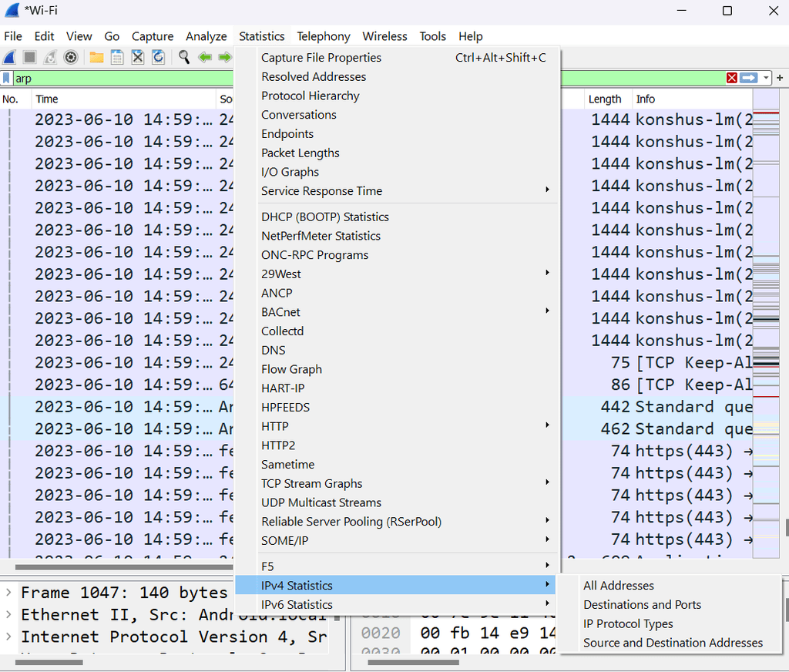Open the display filter history dropdown
This screenshot has height=672, width=789.
pyautogui.click(x=765, y=78)
